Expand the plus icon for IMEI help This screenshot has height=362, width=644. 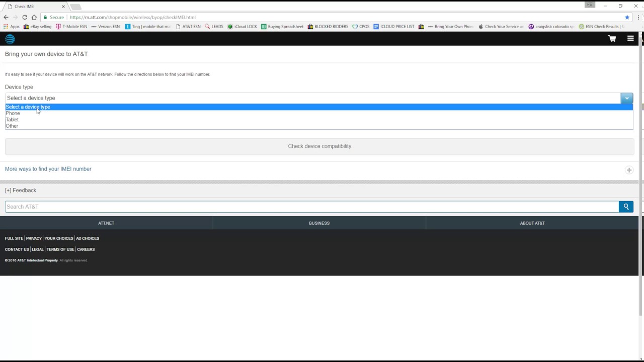point(629,170)
